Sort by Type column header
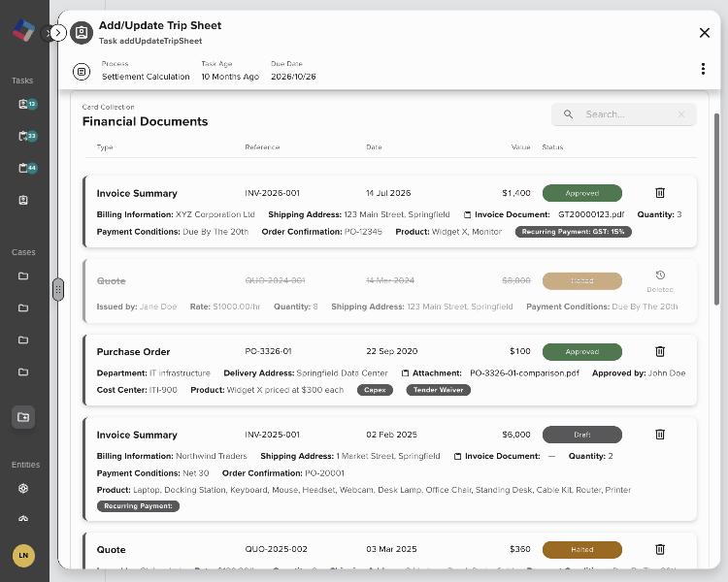 [x=105, y=147]
